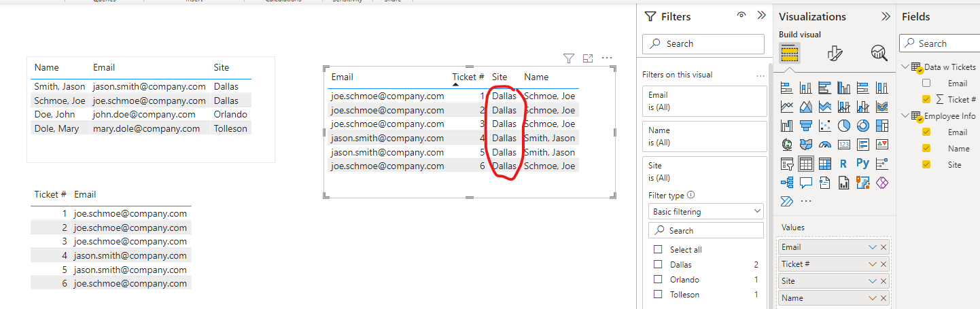
Task: Choose the Line chart visual
Action: (787, 107)
